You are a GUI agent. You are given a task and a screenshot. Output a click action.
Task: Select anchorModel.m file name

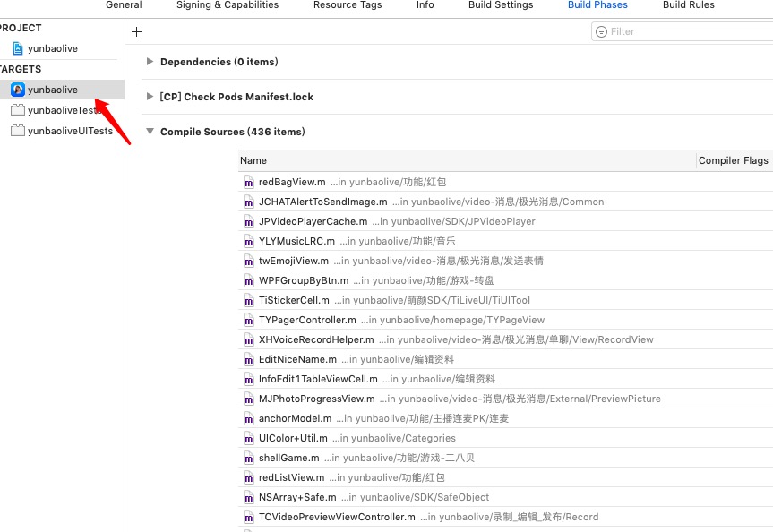coord(295,418)
